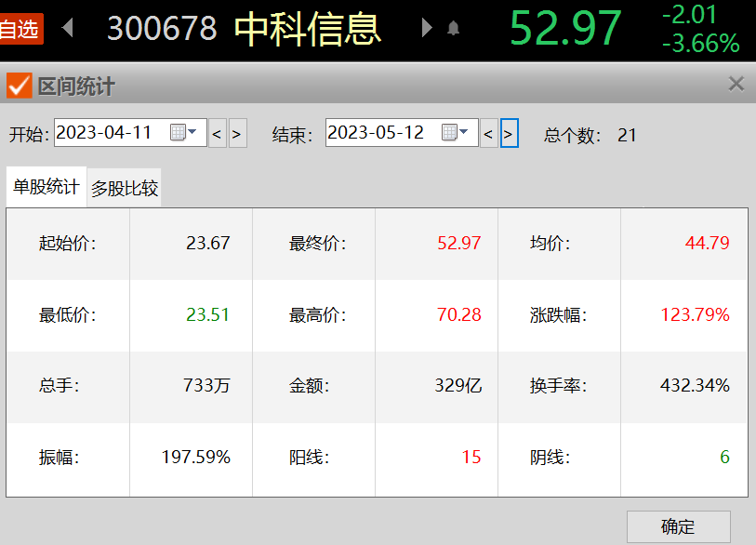Click stock code 300678
The height and width of the screenshot is (545, 756).
point(162,29)
